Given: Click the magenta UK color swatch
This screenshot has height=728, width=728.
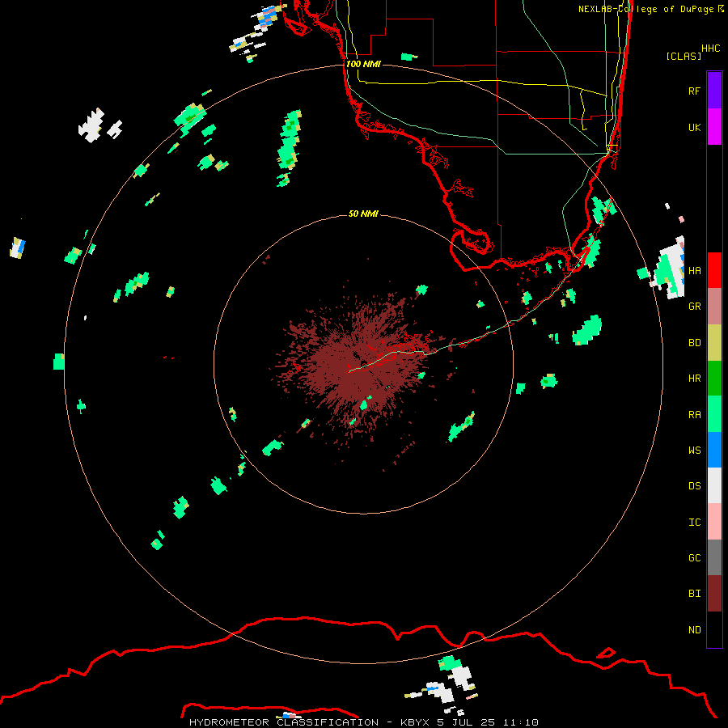Looking at the screenshot, I should 714,127.
